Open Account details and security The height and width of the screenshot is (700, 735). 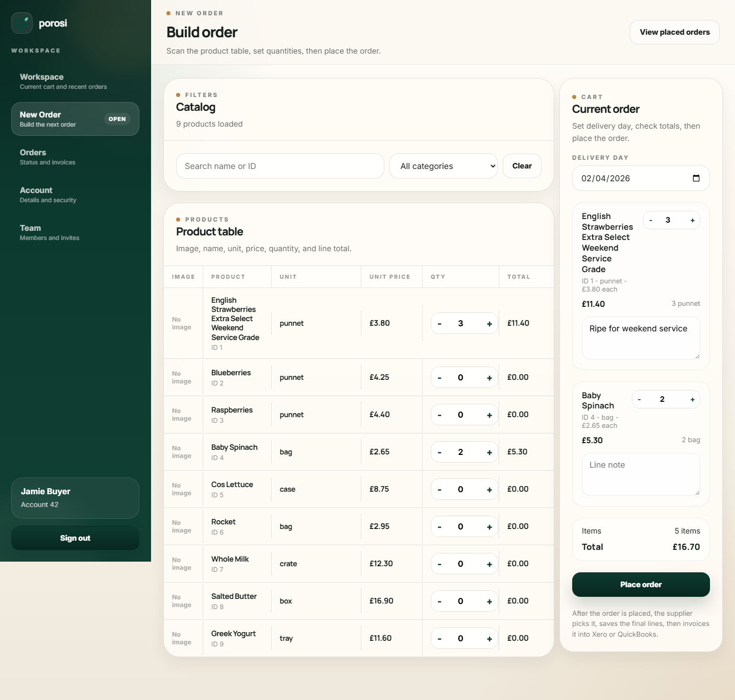tap(75, 195)
